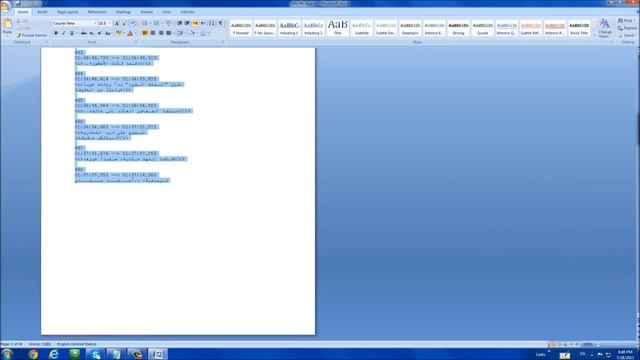The image size is (640, 360).
Task: Click the Replace button
Action: (627, 28)
